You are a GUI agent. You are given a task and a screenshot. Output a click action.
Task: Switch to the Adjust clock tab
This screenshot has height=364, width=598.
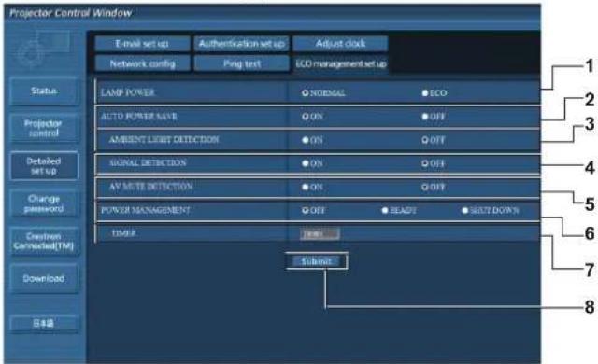(x=340, y=44)
